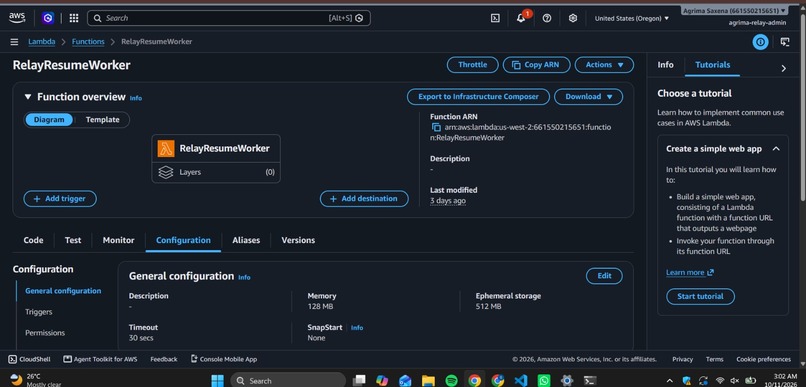Show hidden tray icons chevron

(x=670, y=381)
